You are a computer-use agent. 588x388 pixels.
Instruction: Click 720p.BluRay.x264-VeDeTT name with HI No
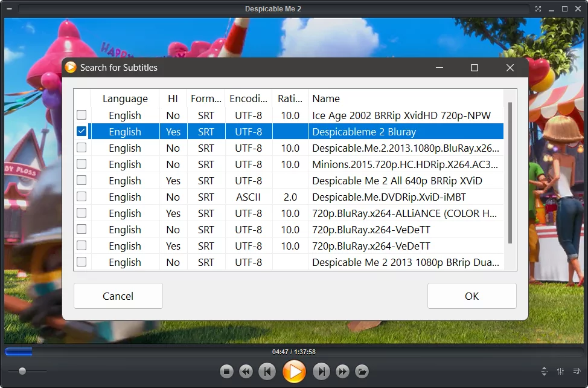(x=371, y=230)
